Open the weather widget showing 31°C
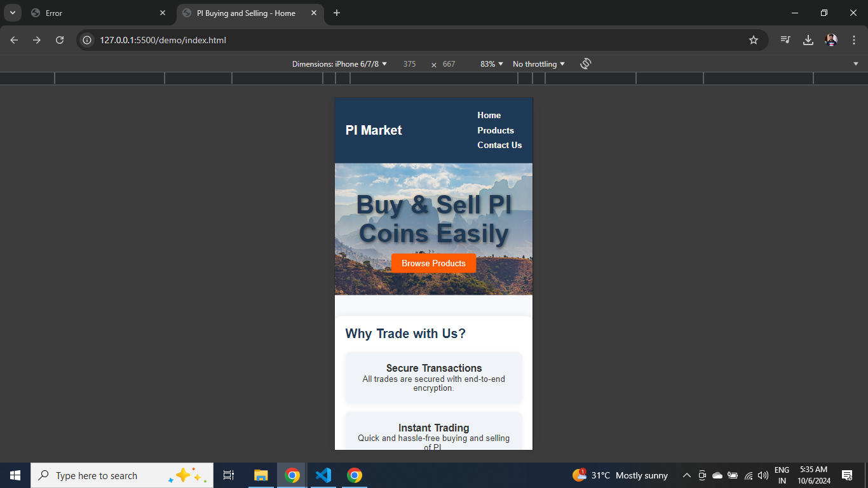The height and width of the screenshot is (488, 868). (620, 475)
